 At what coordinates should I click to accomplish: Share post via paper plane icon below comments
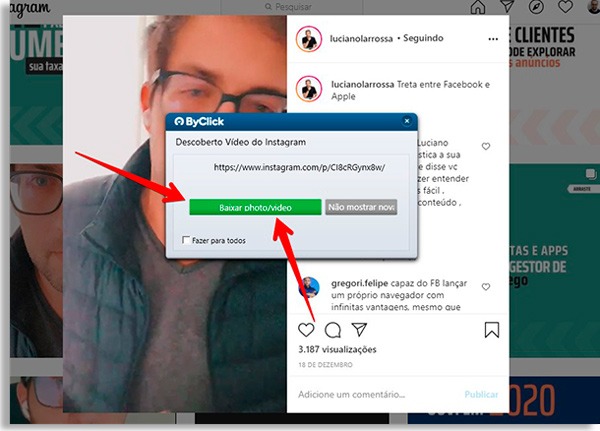pyautogui.click(x=360, y=329)
